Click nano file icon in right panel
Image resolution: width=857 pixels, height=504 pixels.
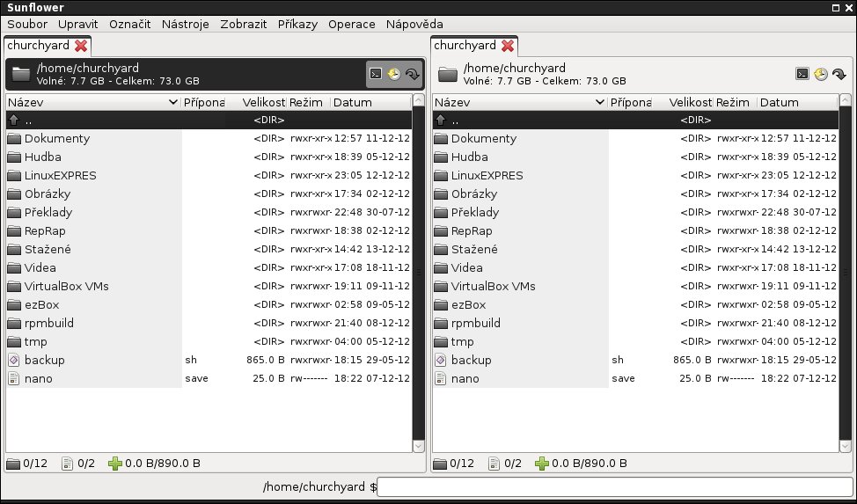441,379
